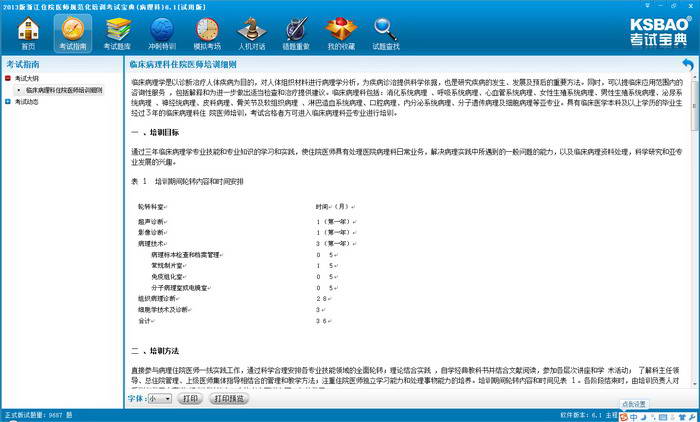Toggle the 中 Chinese input mode icon
700x422 pixels.
[x=633, y=417]
